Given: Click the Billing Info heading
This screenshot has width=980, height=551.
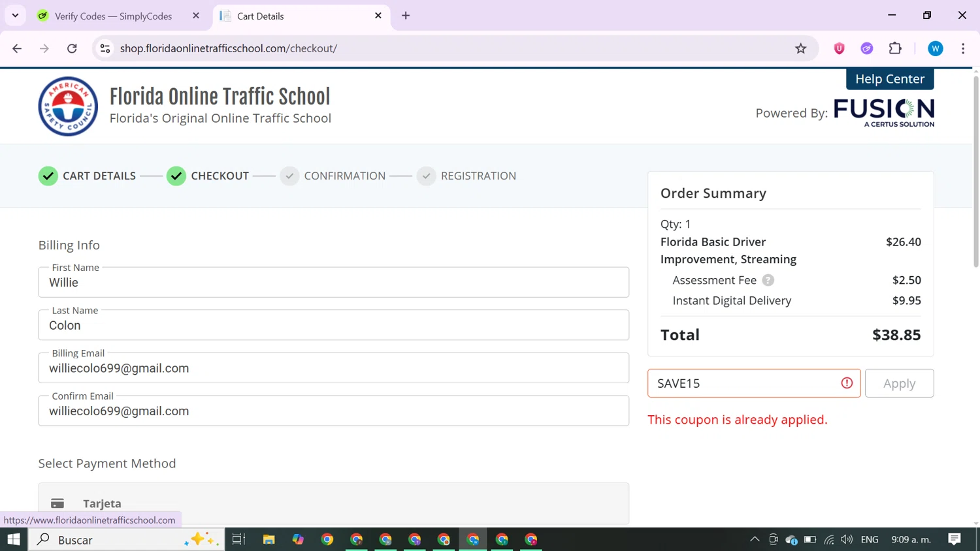Looking at the screenshot, I should click(69, 245).
